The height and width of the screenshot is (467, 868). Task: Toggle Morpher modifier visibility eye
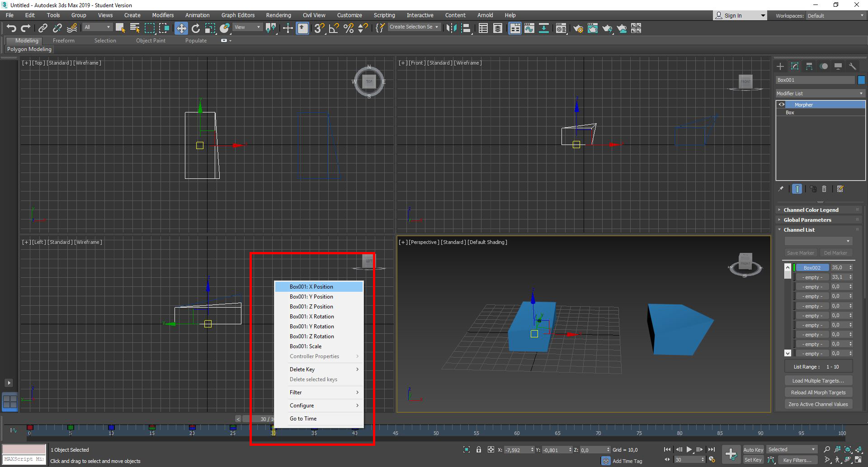coord(782,104)
